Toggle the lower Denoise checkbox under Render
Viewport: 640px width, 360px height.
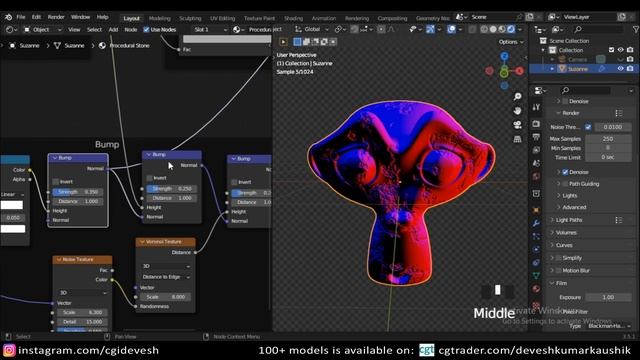pos(565,172)
